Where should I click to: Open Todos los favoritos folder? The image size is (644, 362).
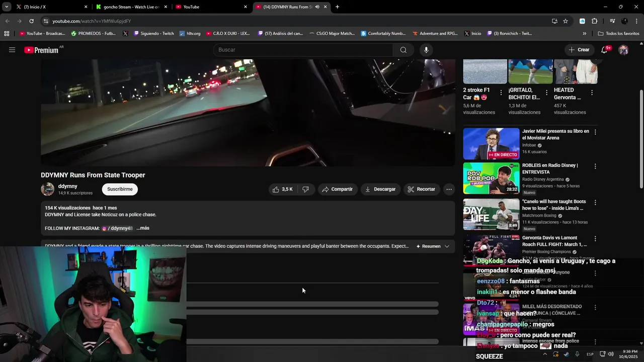point(618,34)
